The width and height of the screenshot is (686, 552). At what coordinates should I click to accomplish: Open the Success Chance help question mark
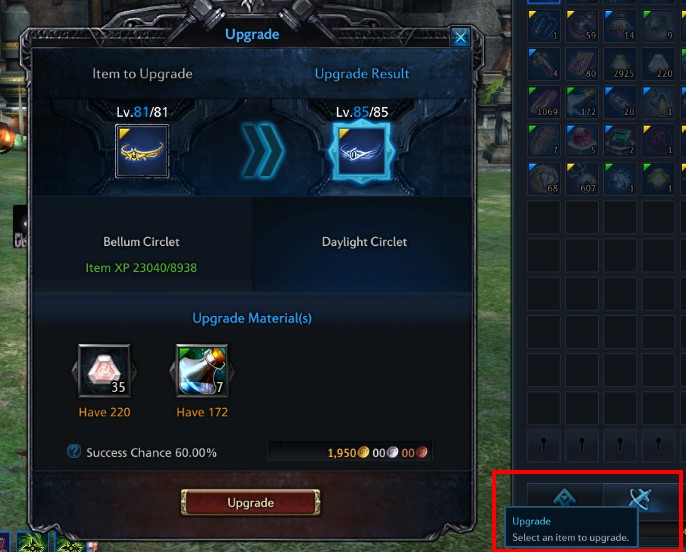(74, 451)
